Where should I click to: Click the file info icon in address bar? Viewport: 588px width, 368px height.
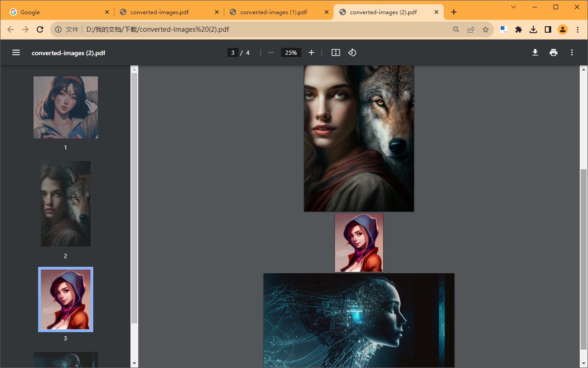58,29
